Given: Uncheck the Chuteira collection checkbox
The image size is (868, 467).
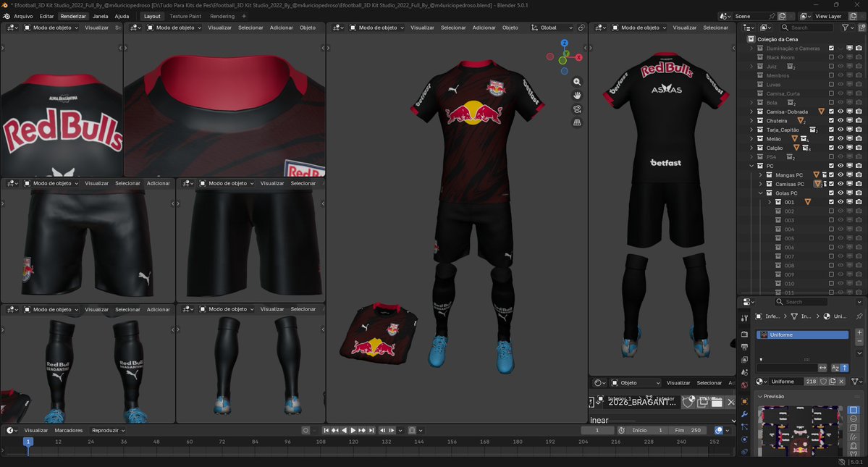Looking at the screenshot, I should (x=831, y=121).
